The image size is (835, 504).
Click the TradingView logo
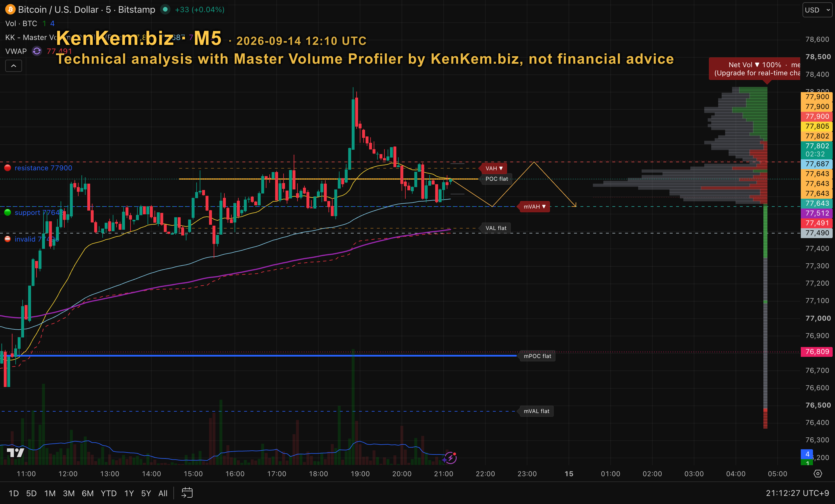[16, 452]
